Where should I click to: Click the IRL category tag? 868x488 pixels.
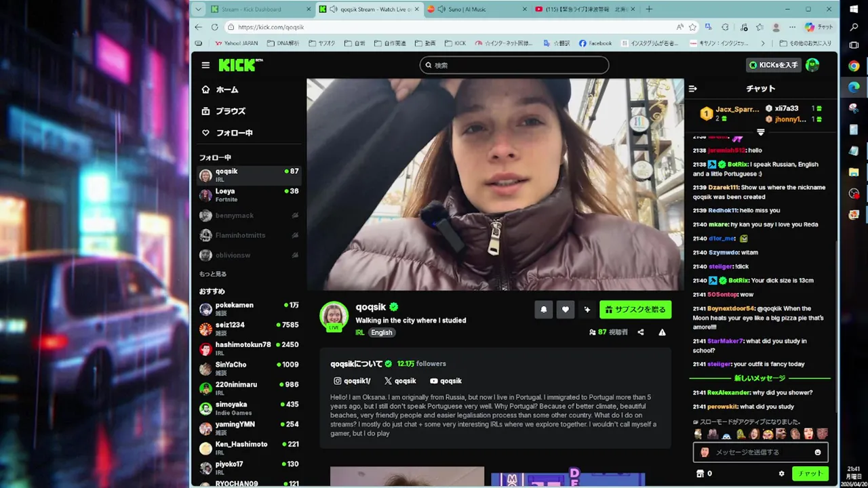tap(359, 333)
